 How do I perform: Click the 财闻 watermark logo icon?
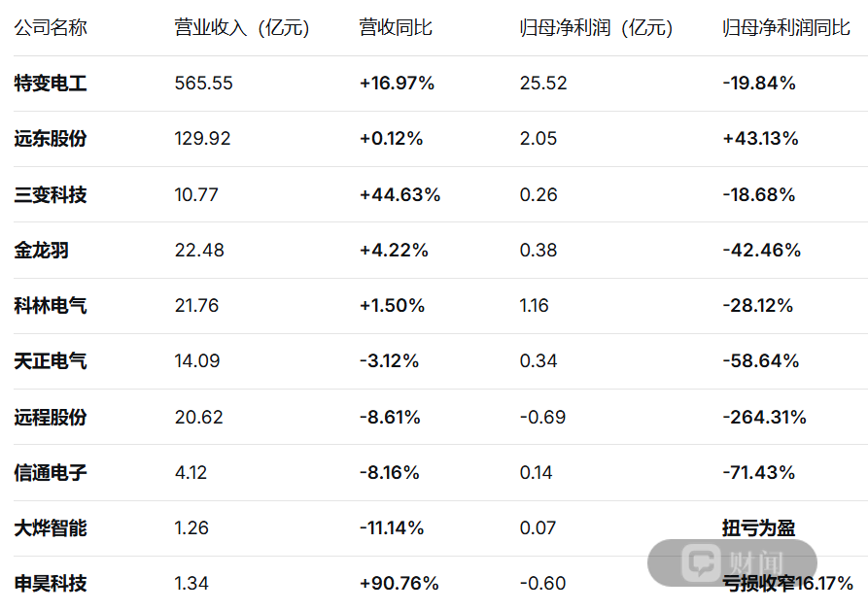pos(701,562)
